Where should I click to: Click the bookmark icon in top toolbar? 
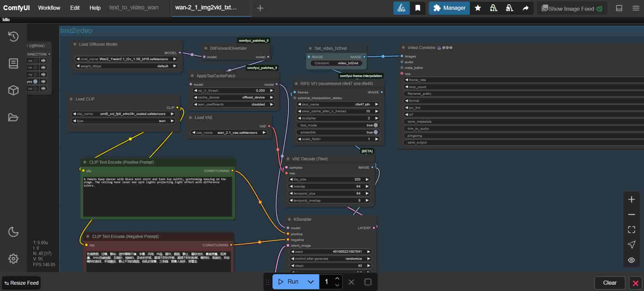click(x=417, y=8)
